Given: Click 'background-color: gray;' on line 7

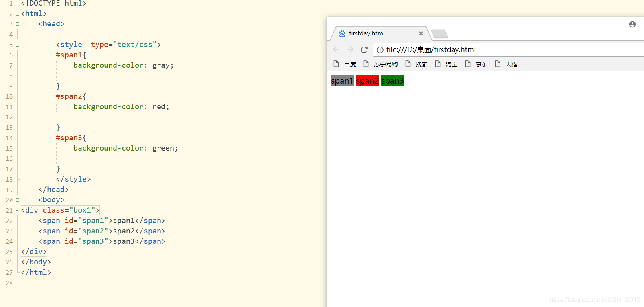Looking at the screenshot, I should tap(124, 65).
